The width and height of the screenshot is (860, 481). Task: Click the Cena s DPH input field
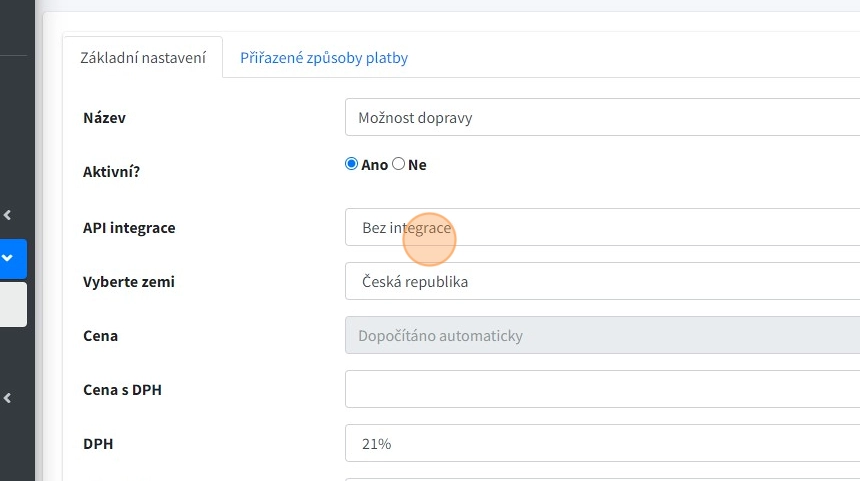(x=602, y=390)
